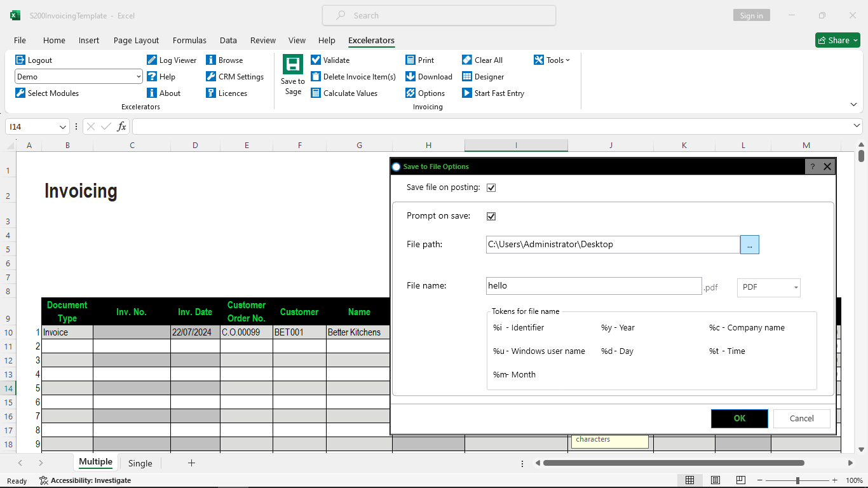Disable the Prompt on save checkbox
Screen dimensions: 868x488
pyautogui.click(x=491, y=216)
